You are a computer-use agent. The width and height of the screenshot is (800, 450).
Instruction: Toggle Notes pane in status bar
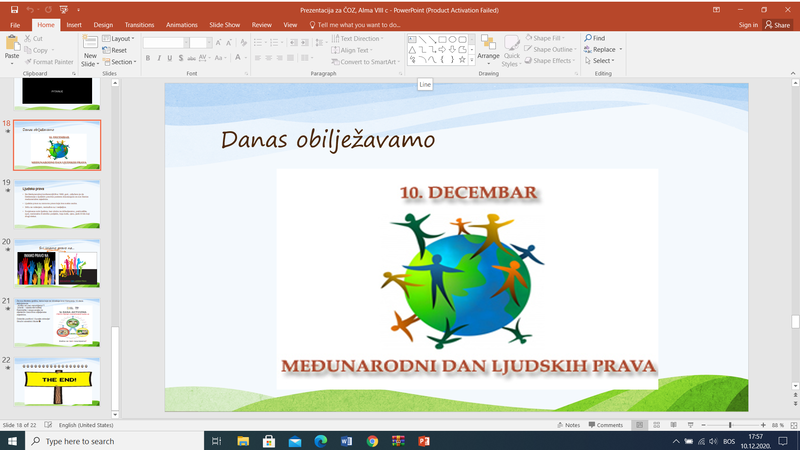coord(566,425)
